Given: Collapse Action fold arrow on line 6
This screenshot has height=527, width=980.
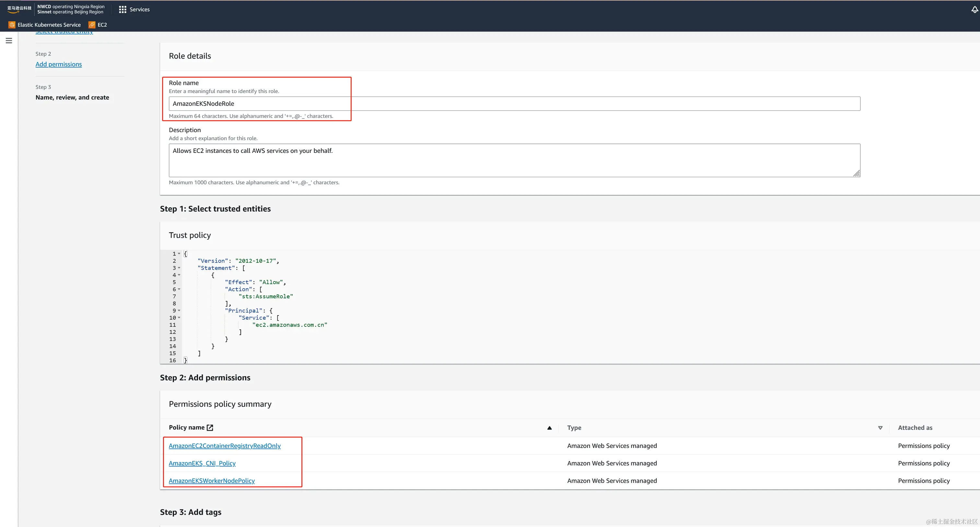Looking at the screenshot, I should coord(179,289).
